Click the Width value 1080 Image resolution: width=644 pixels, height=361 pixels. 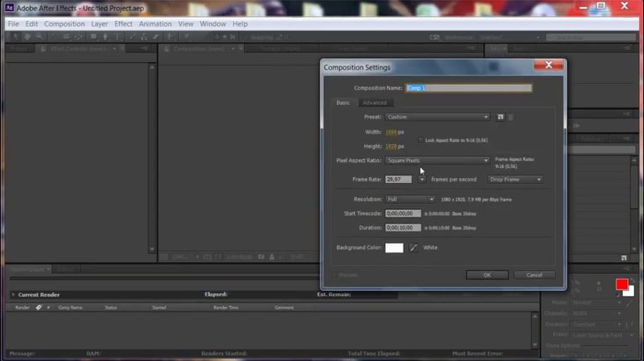391,132
